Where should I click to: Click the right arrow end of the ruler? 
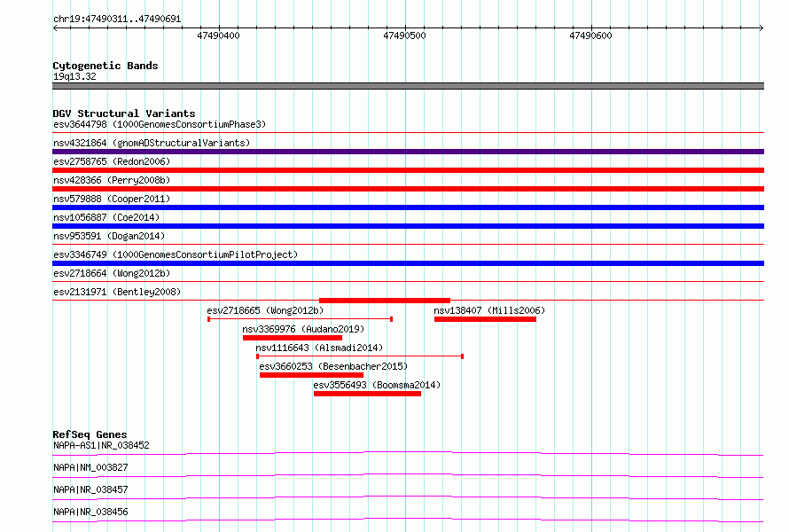[762, 27]
